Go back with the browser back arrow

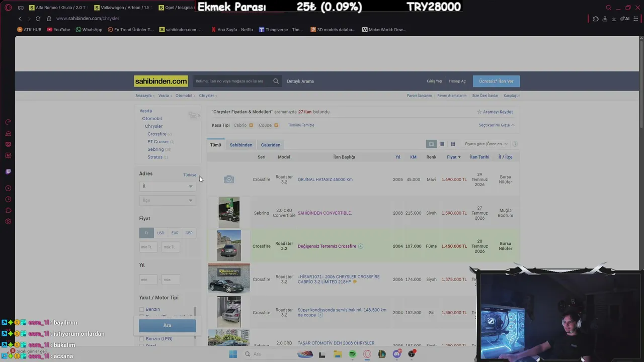coord(20,19)
